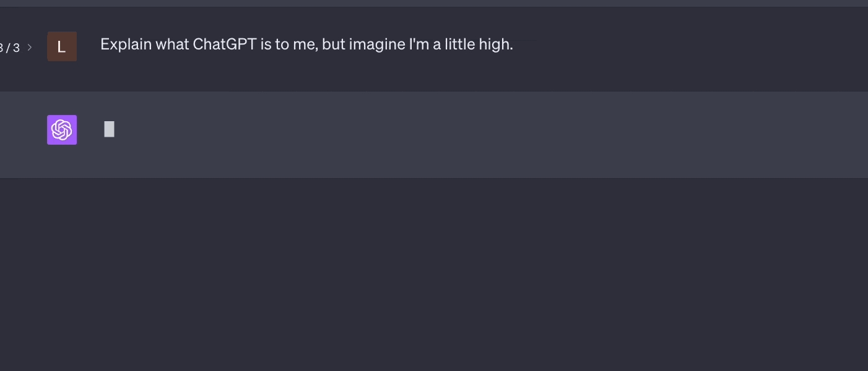Click the blinking response cursor block

tap(110, 129)
